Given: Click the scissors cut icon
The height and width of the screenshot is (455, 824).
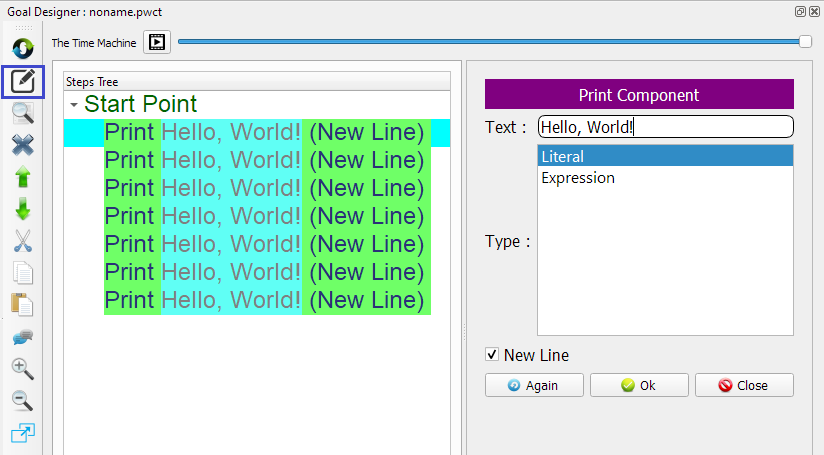Looking at the screenshot, I should (x=23, y=241).
